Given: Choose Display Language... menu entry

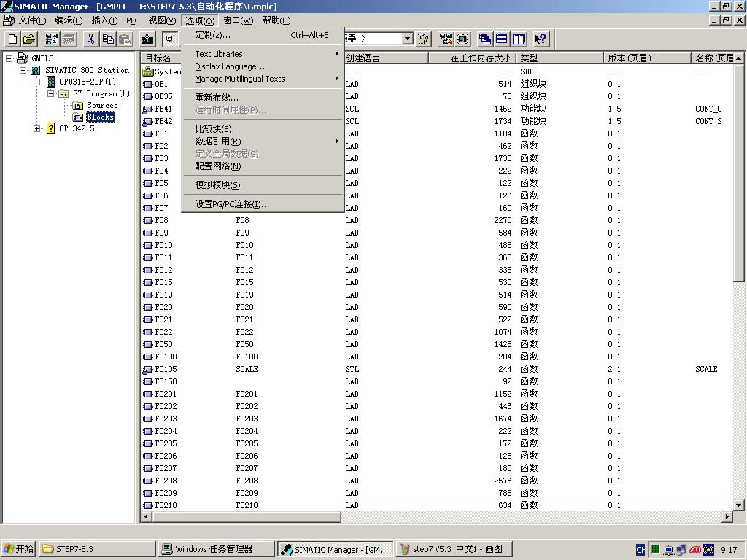Looking at the screenshot, I should tap(263, 66).
